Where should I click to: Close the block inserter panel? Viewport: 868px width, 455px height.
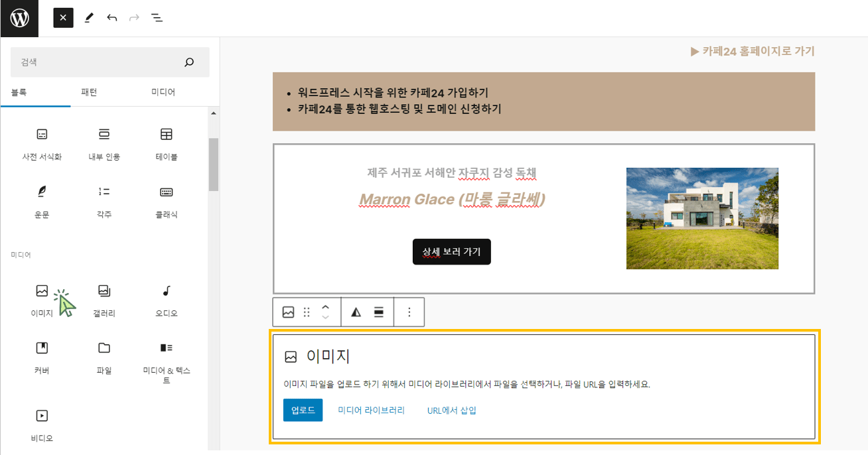pyautogui.click(x=63, y=18)
